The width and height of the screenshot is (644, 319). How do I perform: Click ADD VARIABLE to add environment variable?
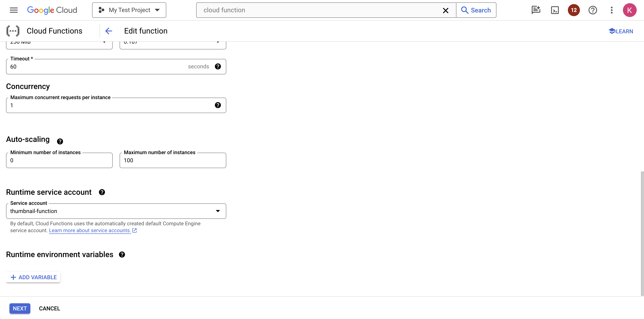[x=33, y=277]
